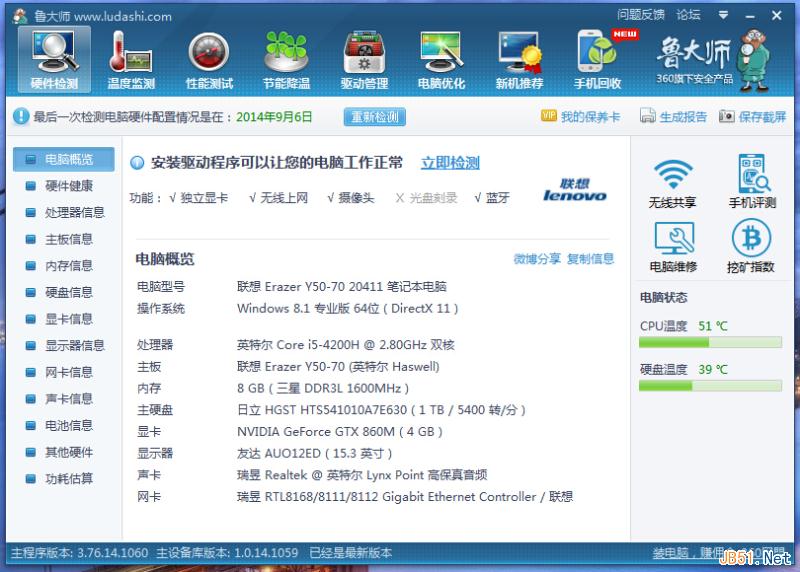Open the 挖矿指数 bitcoin mining index

751,246
